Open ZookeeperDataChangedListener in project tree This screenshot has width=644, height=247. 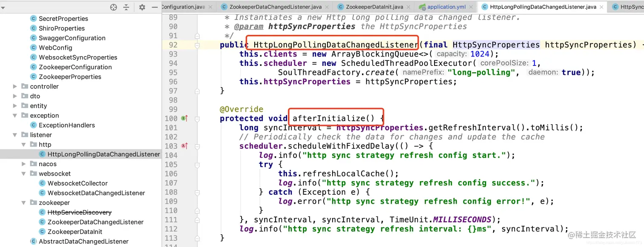[95, 222]
